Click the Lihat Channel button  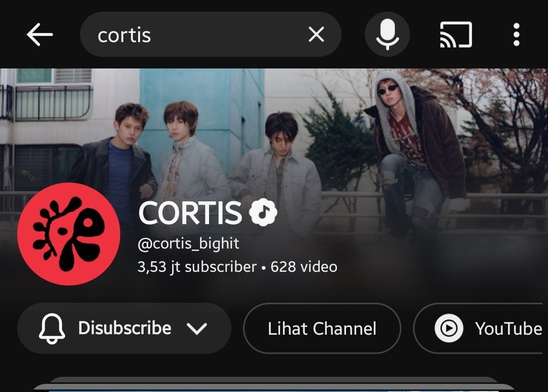click(x=322, y=329)
